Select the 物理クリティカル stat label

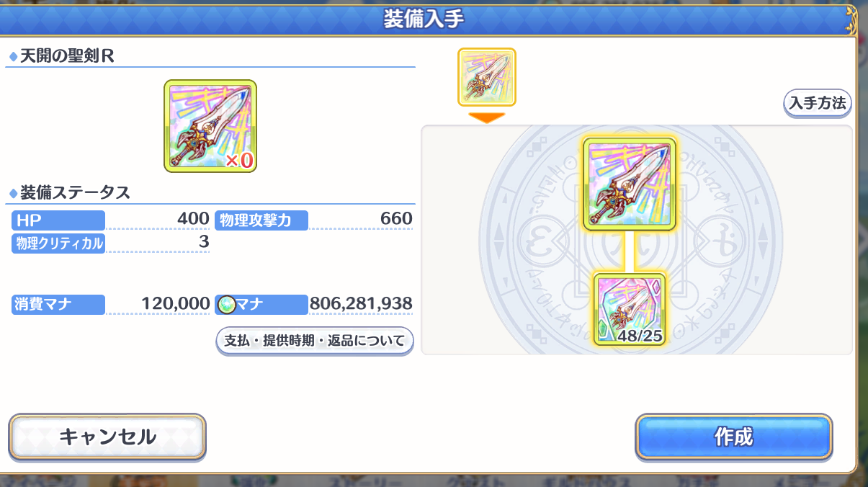click(x=58, y=243)
